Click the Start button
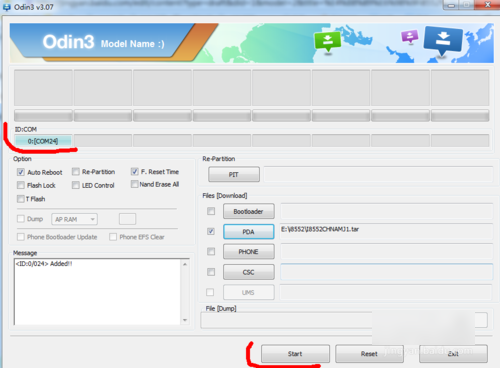 [x=295, y=354]
